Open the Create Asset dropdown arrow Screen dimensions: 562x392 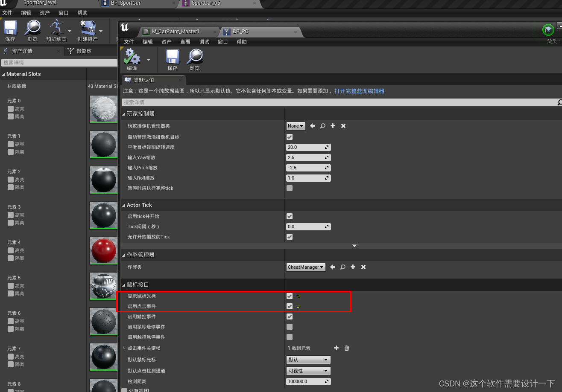(101, 31)
